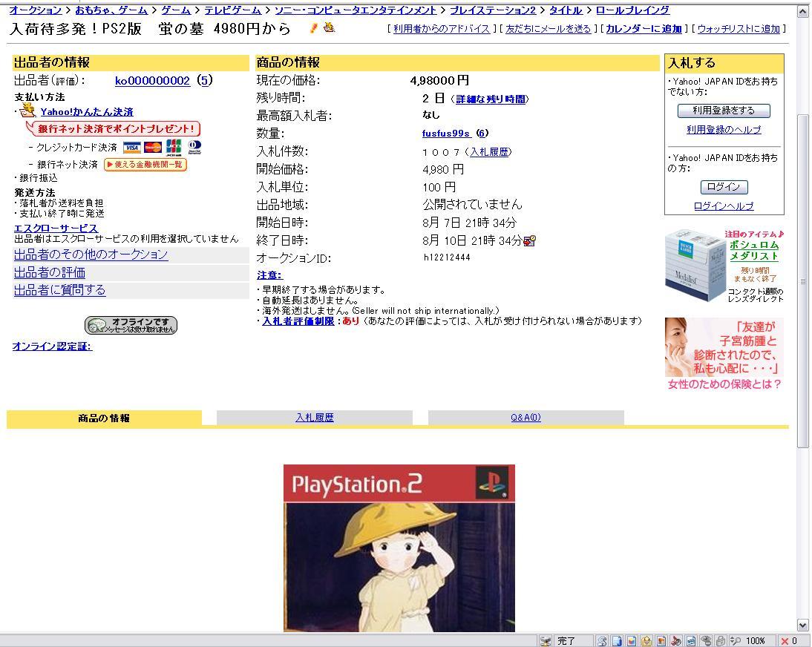Image resolution: width=812 pixels, height=647 pixels.
Task: Click the red cherries icon in status bar
Action: point(676,641)
